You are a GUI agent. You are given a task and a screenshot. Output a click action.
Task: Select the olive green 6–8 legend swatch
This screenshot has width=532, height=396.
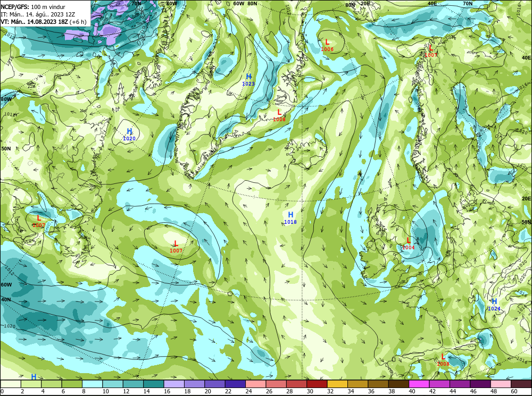72,384
